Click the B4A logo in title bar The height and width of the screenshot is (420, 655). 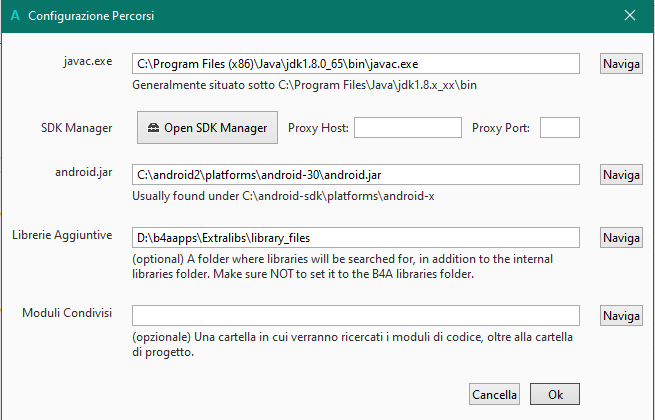13,16
